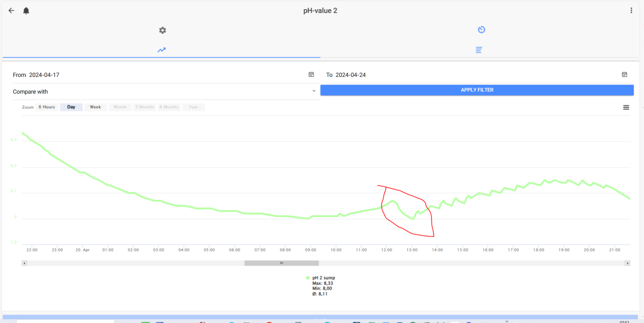This screenshot has width=644, height=323.
Task: Toggle the pH 2 sump legend series
Action: (x=324, y=278)
